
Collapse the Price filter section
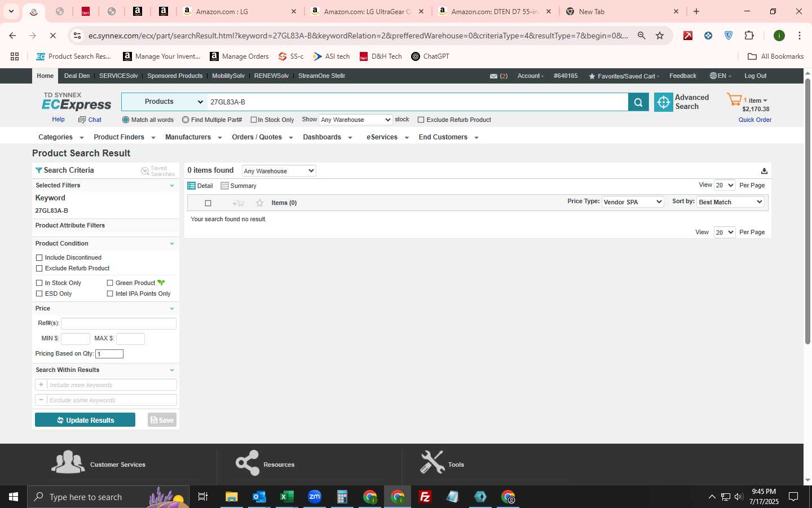[172, 309]
